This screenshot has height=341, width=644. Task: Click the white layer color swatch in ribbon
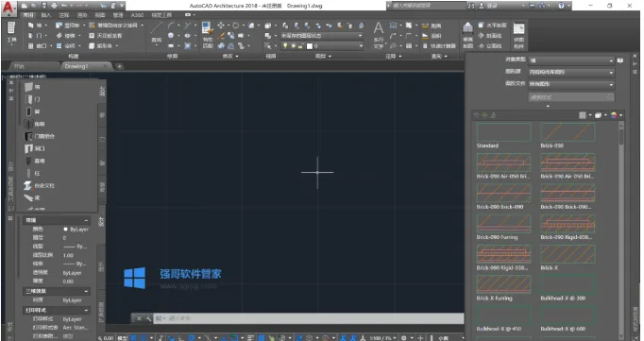310,46
